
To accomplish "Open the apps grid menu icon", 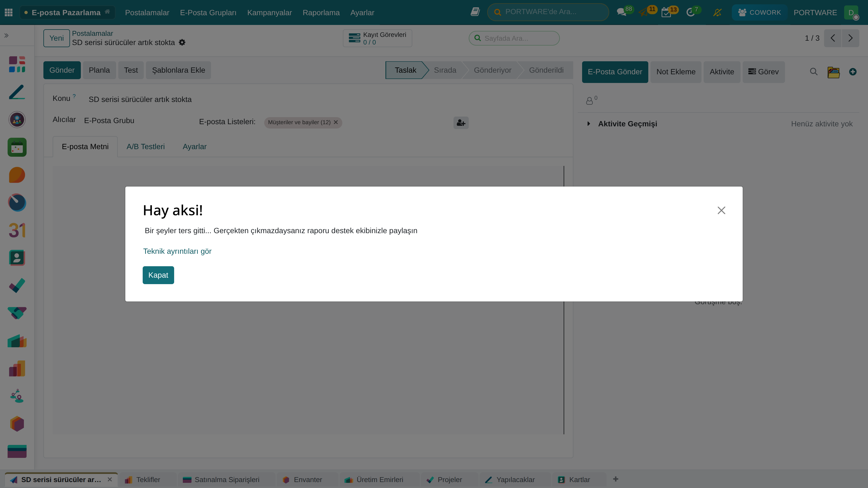I will (9, 12).
